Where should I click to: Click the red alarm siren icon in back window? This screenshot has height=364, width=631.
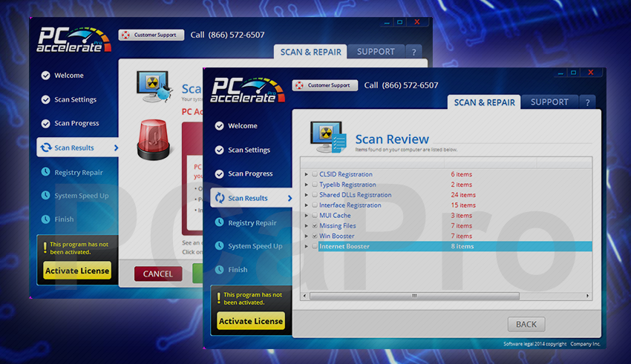pyautogui.click(x=153, y=140)
